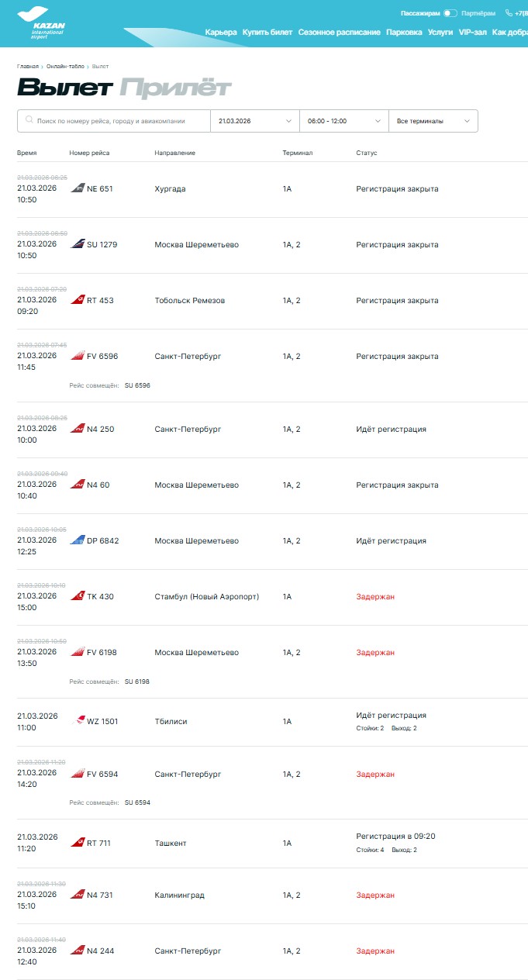The width and height of the screenshot is (528, 980).
Task: Go to Купить билет page
Action: coord(267,33)
